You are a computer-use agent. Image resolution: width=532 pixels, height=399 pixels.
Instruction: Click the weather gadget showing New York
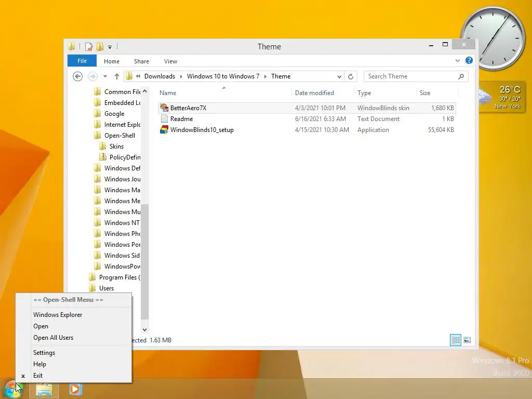click(x=502, y=97)
